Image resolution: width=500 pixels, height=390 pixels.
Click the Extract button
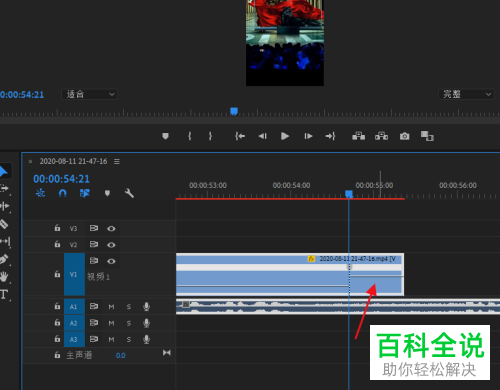[381, 136]
